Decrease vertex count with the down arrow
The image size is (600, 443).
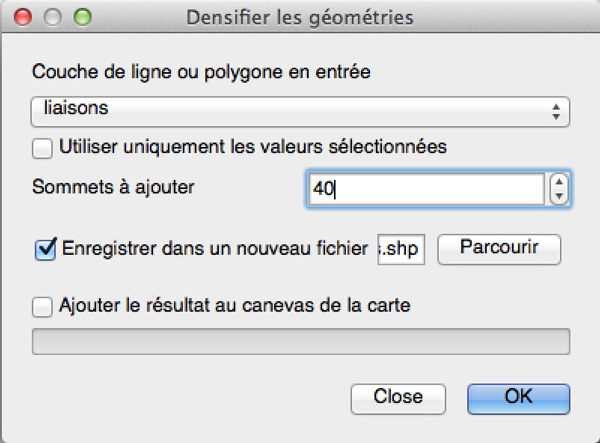tap(559, 196)
